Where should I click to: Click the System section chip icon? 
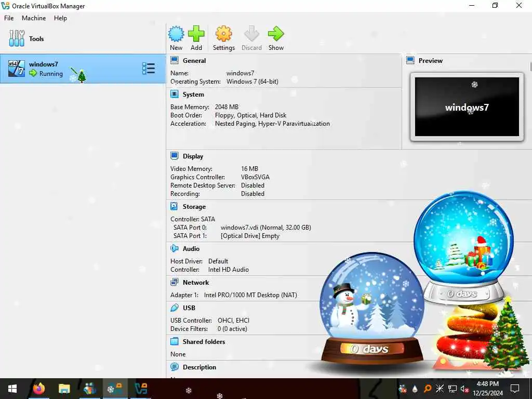[175, 94]
